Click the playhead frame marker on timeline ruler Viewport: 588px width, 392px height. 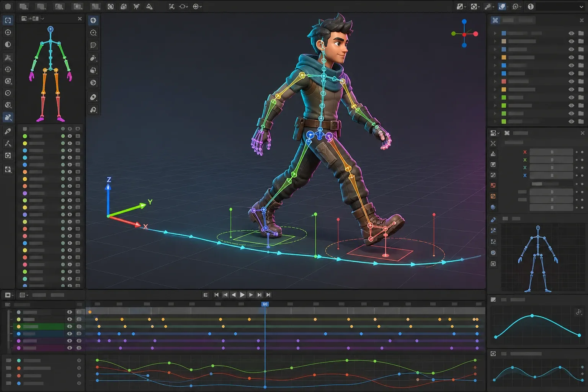click(x=265, y=304)
